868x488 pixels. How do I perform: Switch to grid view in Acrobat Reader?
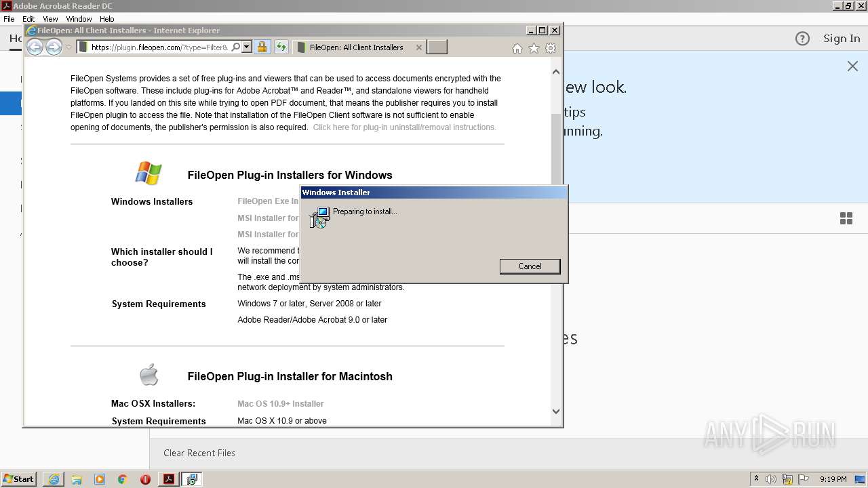(x=846, y=218)
